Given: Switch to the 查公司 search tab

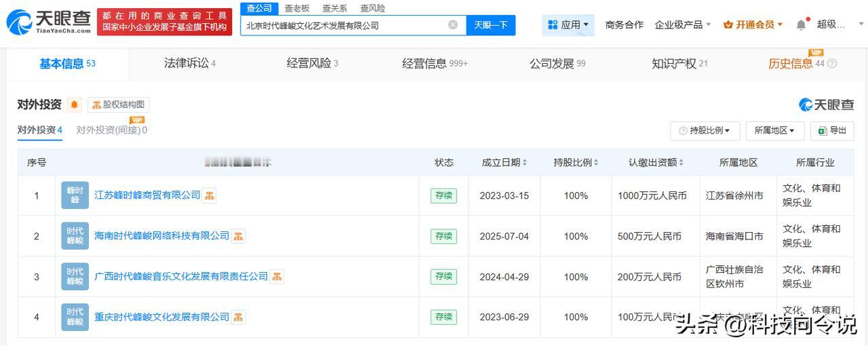Looking at the screenshot, I should pos(259,8).
